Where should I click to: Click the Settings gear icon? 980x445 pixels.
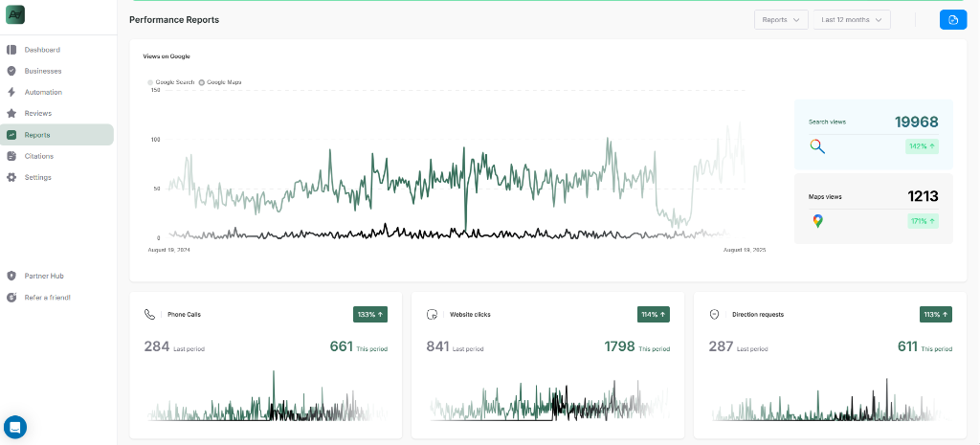pyautogui.click(x=11, y=177)
